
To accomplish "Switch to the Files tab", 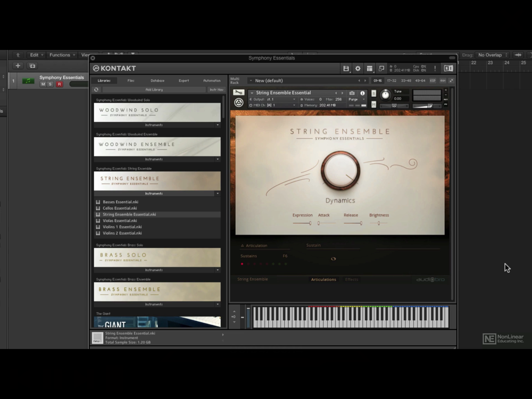I will (x=131, y=81).
